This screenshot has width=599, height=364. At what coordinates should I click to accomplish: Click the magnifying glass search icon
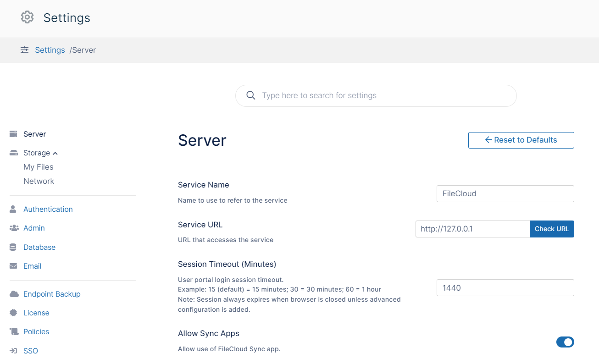tap(251, 95)
